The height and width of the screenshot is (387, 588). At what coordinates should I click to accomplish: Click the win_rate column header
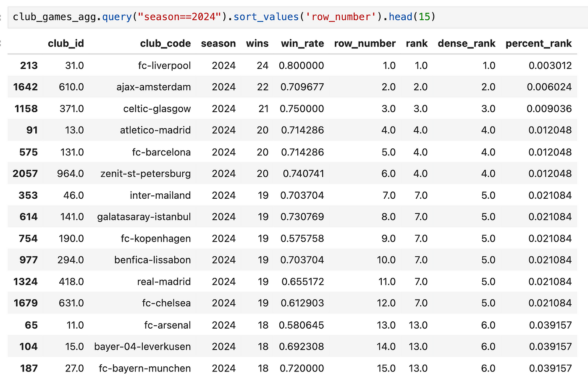[302, 44]
